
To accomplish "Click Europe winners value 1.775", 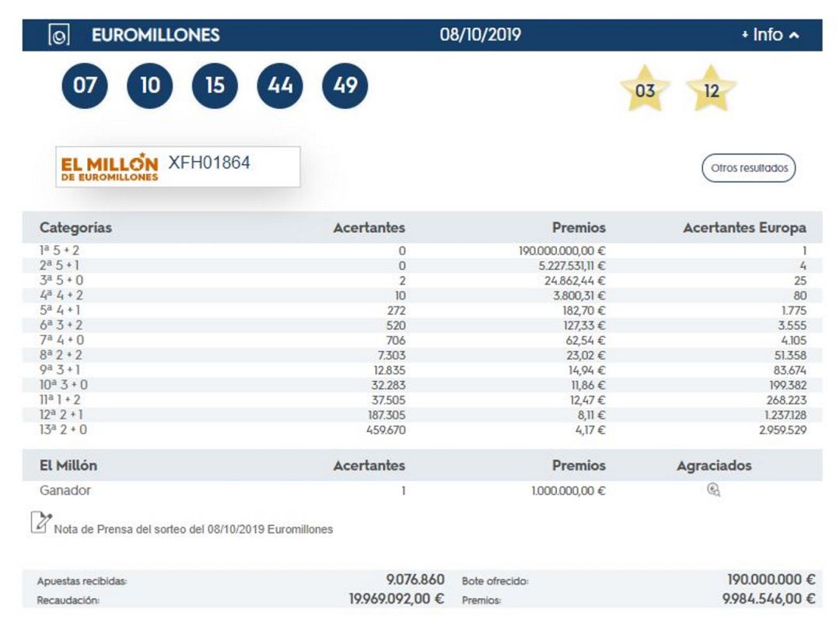I will pyautogui.click(x=793, y=311).
